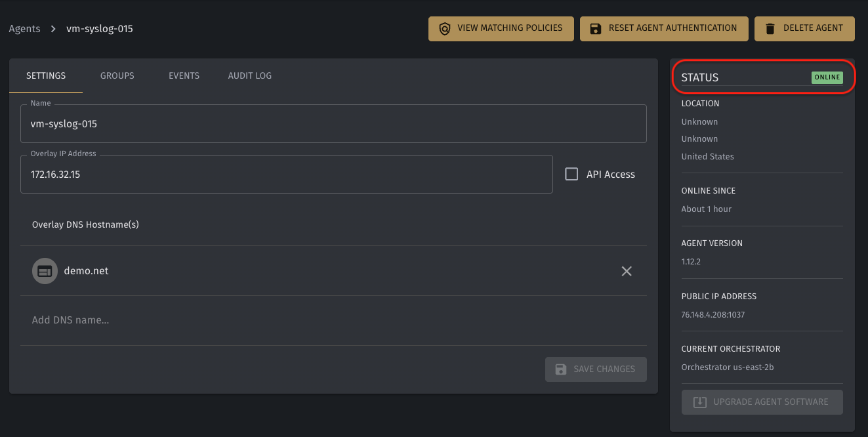Screen dimensions: 868x437
Task: Click the breadcrumb chevron after Agents
Action: (53, 29)
